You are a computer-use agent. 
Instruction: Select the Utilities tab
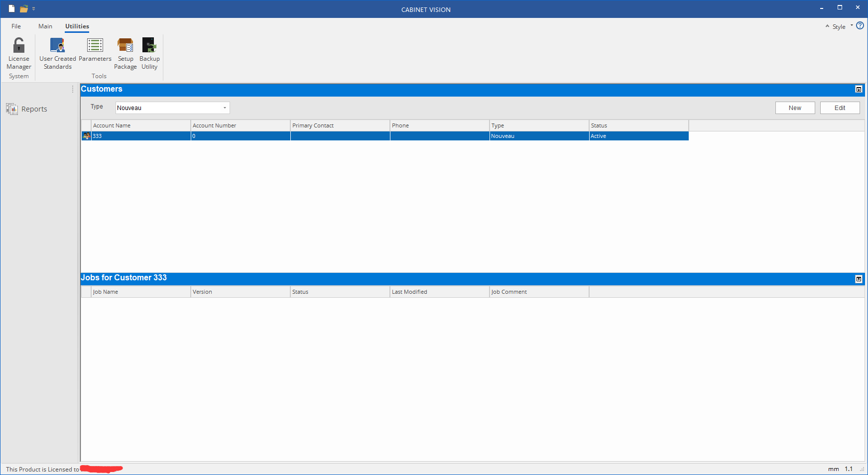[x=77, y=26]
